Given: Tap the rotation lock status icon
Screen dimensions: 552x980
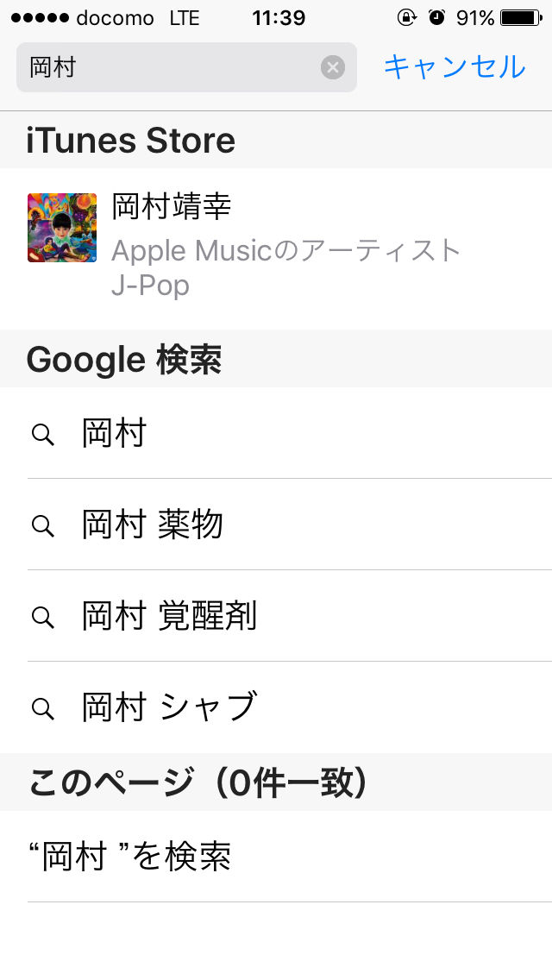Looking at the screenshot, I should pyautogui.click(x=406, y=17).
